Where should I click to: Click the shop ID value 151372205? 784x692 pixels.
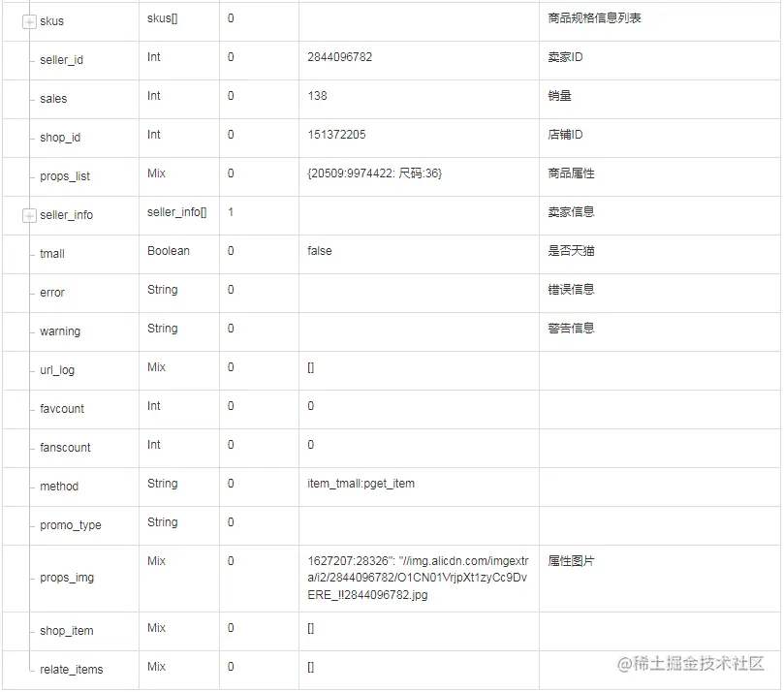[x=336, y=135]
